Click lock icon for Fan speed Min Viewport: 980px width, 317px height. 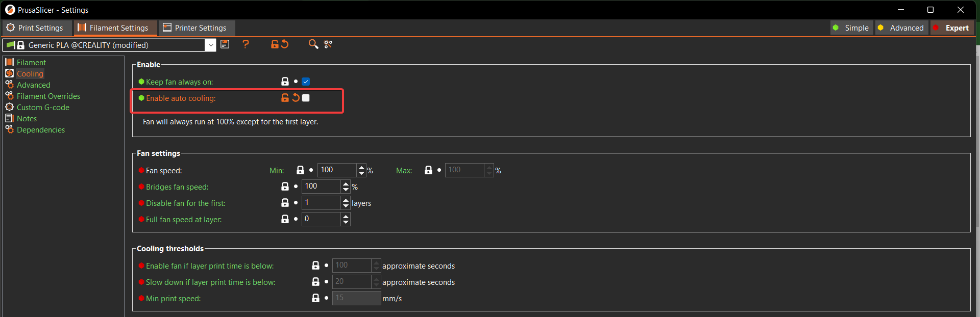(300, 170)
